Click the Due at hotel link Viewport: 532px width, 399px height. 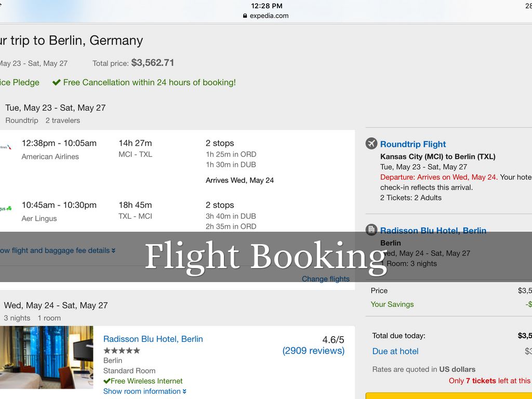click(395, 351)
